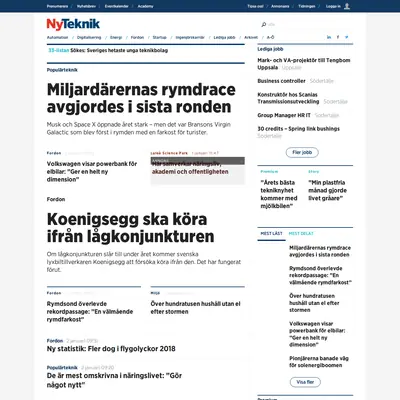Go to Ingenjörskarriär section

pyautogui.click(x=190, y=37)
